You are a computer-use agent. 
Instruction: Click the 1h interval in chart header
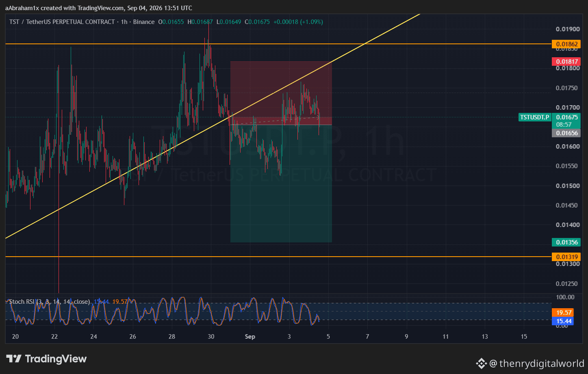tap(124, 22)
